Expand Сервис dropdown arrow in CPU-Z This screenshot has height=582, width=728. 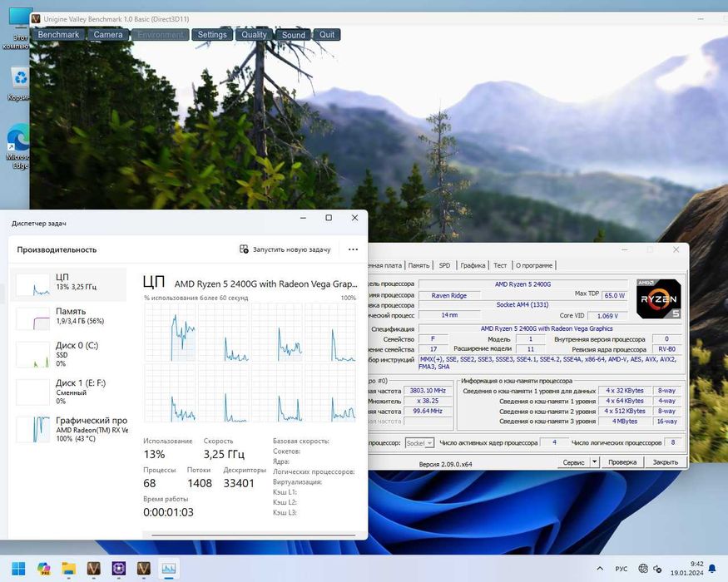tap(594, 462)
